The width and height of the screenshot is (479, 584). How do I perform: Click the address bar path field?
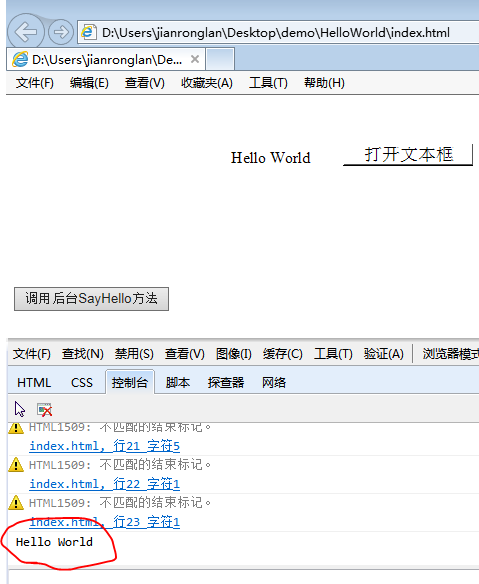tap(276, 33)
